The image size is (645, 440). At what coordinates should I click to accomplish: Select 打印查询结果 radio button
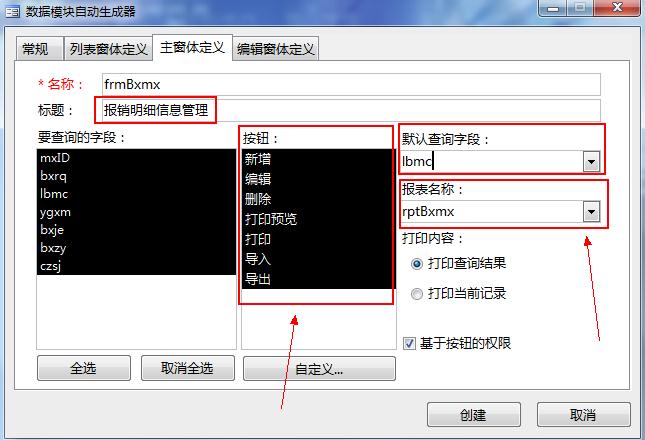tap(417, 264)
